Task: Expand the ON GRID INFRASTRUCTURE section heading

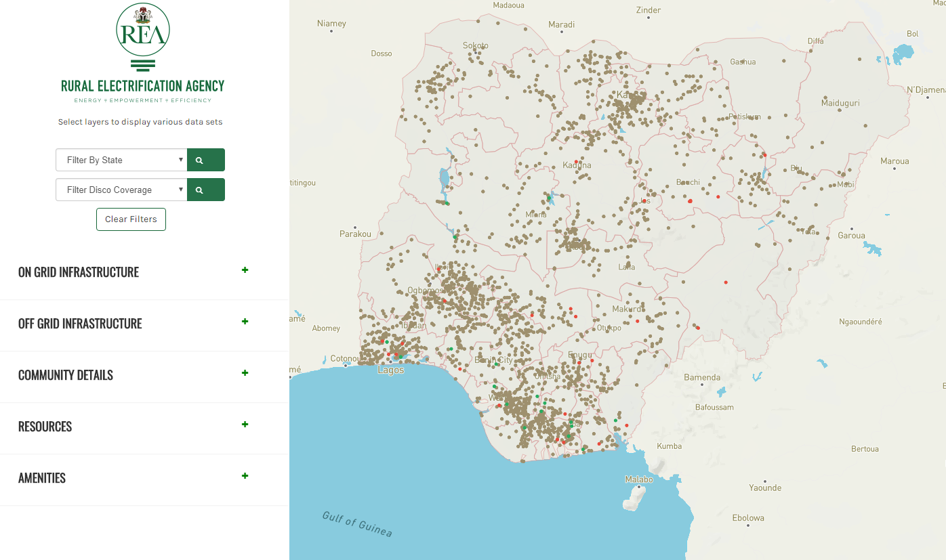Action: coord(79,272)
